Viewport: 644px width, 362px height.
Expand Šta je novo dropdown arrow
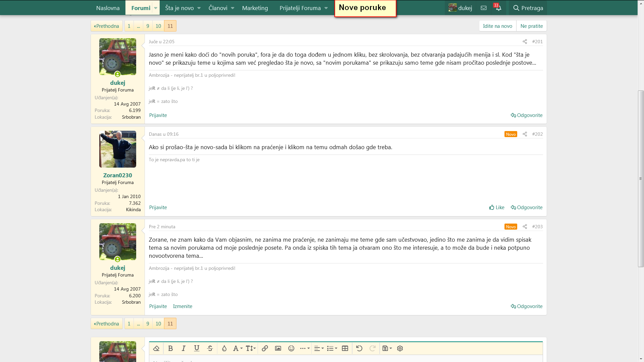coord(199,8)
